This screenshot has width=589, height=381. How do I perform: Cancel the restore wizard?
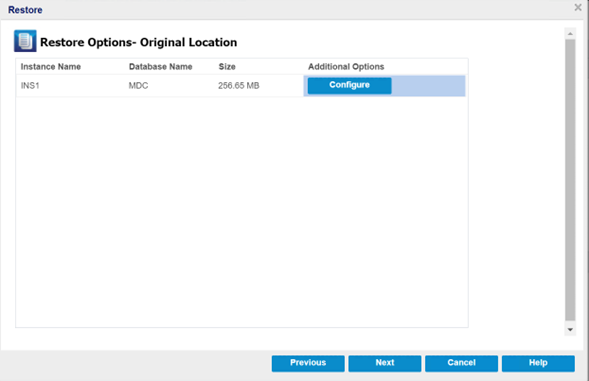(461, 363)
